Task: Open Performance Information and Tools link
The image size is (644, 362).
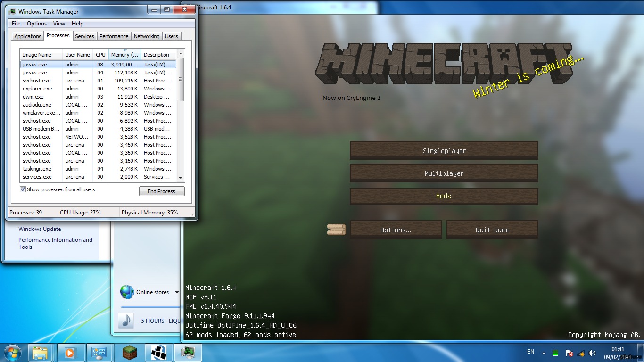Action: 55,243
